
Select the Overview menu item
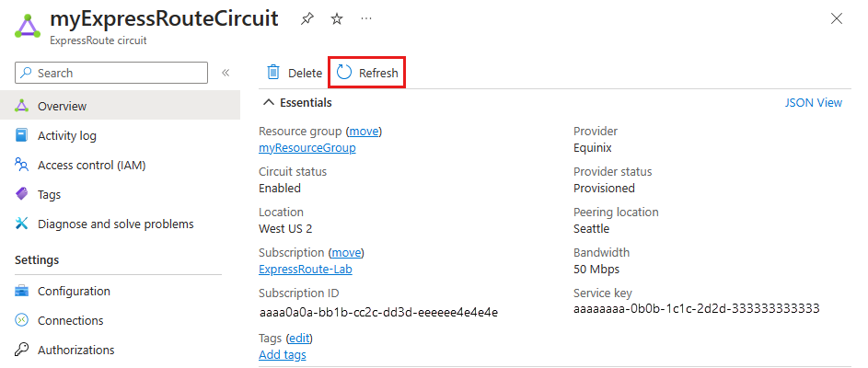coord(62,106)
